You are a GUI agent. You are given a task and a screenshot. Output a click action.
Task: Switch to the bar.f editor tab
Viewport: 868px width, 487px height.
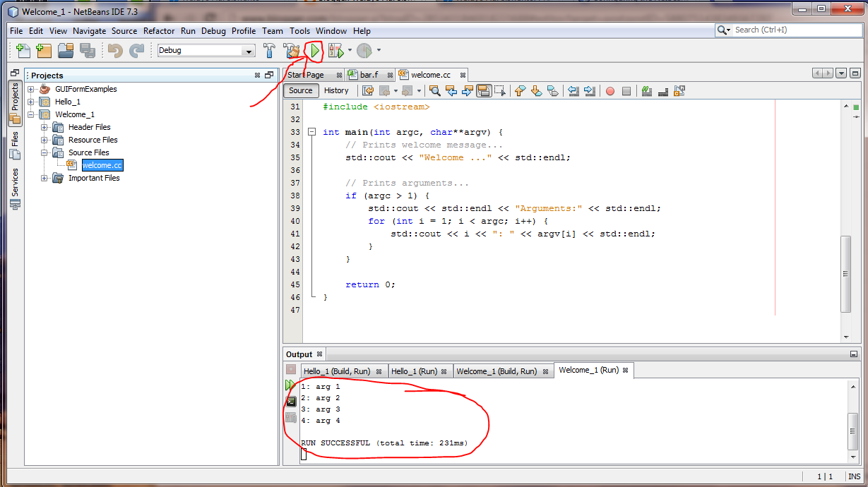(x=369, y=75)
